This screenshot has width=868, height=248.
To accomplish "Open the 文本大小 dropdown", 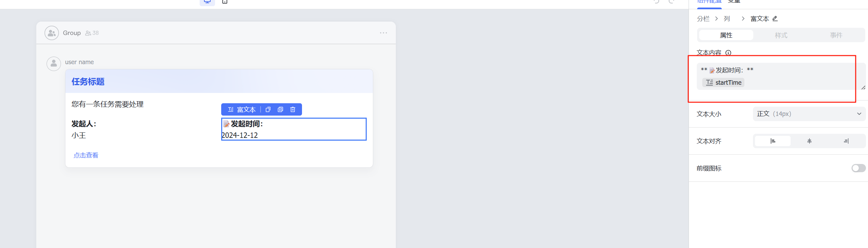I will click(809, 114).
